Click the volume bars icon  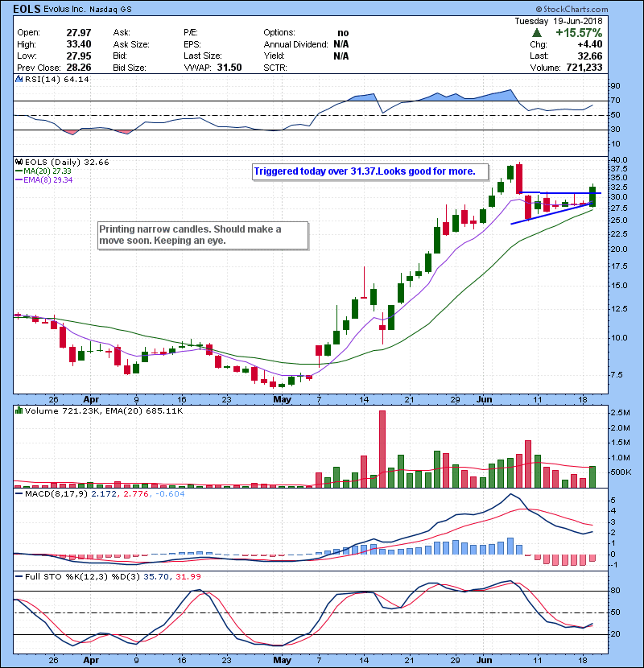click(x=19, y=411)
